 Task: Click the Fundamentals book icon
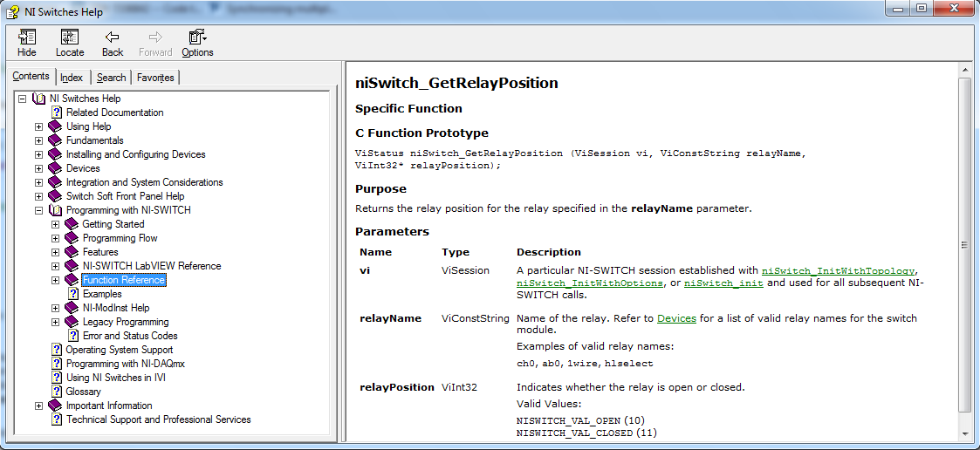[x=55, y=140]
